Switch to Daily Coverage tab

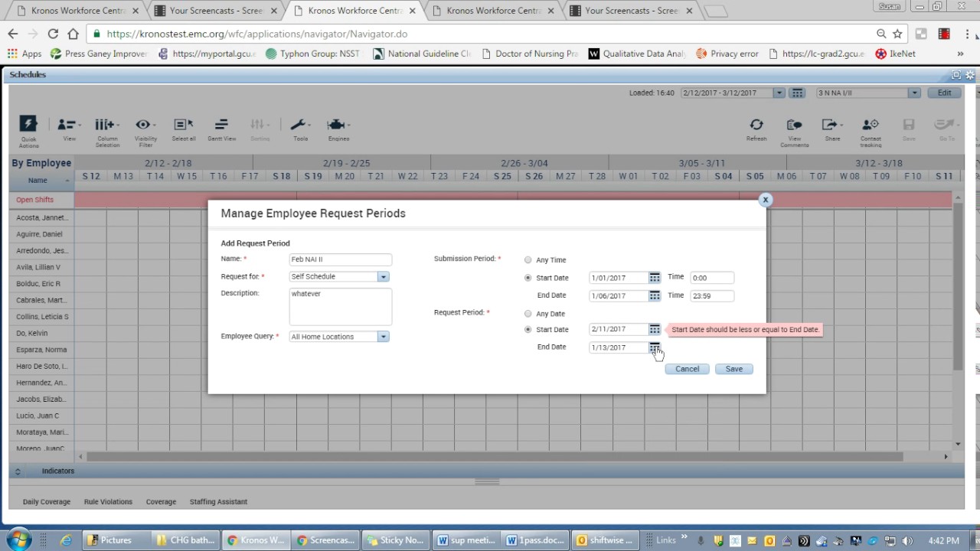point(47,502)
